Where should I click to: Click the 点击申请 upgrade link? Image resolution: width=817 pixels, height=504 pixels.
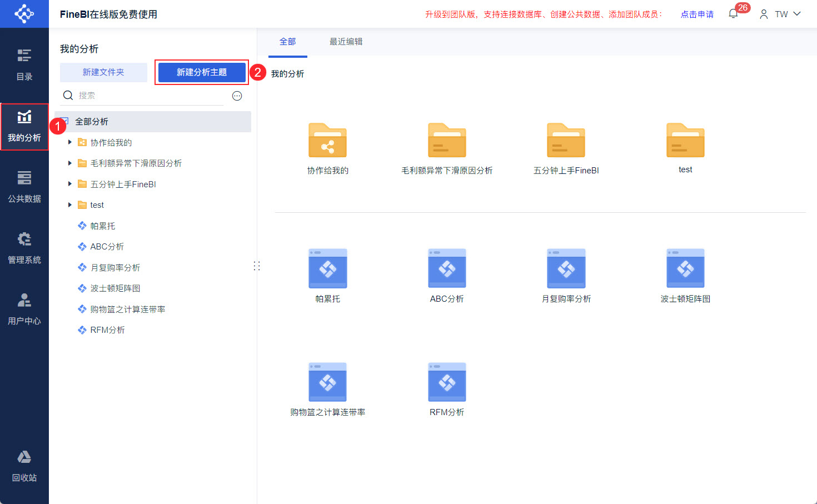698,14
